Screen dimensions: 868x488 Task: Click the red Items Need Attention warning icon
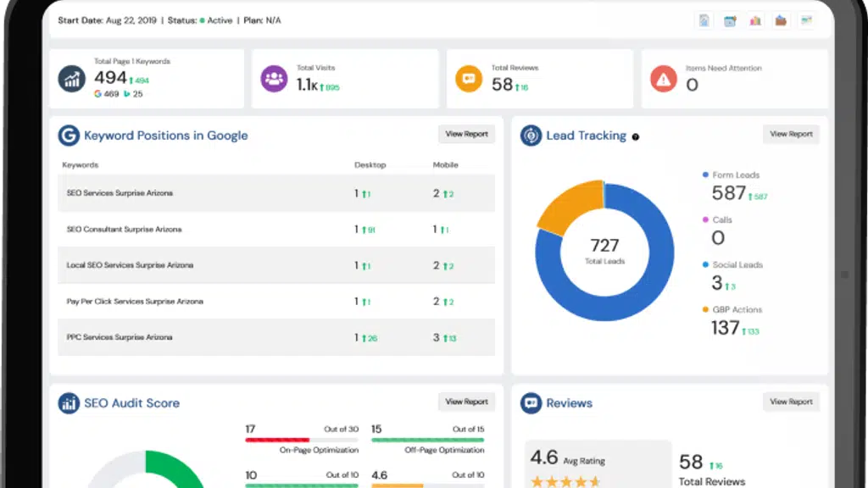tap(664, 79)
